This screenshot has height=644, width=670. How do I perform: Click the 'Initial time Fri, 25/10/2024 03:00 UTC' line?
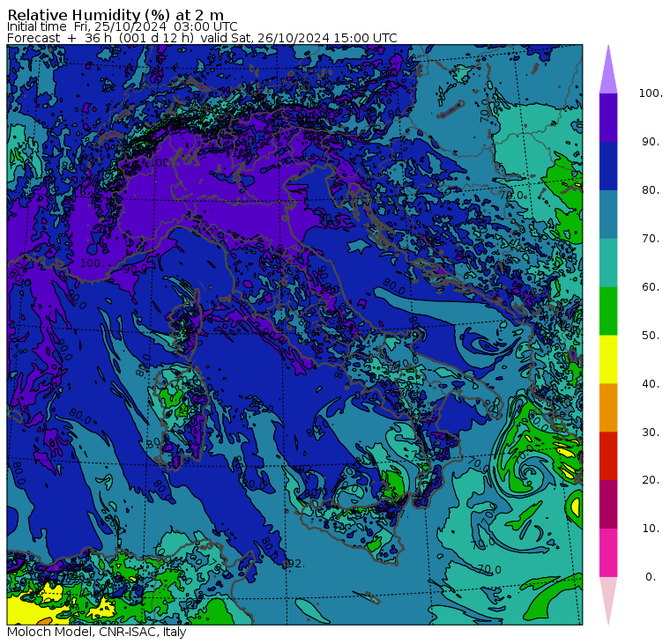point(123,26)
